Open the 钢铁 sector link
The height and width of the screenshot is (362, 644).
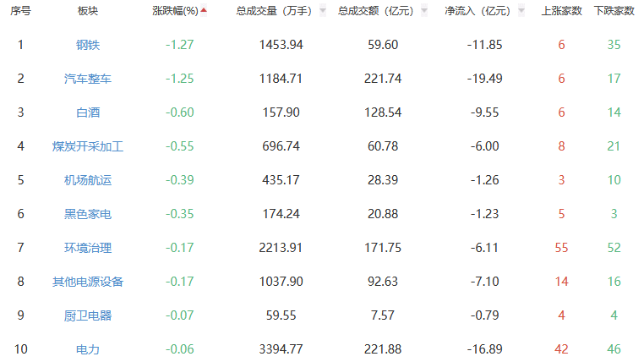point(87,45)
